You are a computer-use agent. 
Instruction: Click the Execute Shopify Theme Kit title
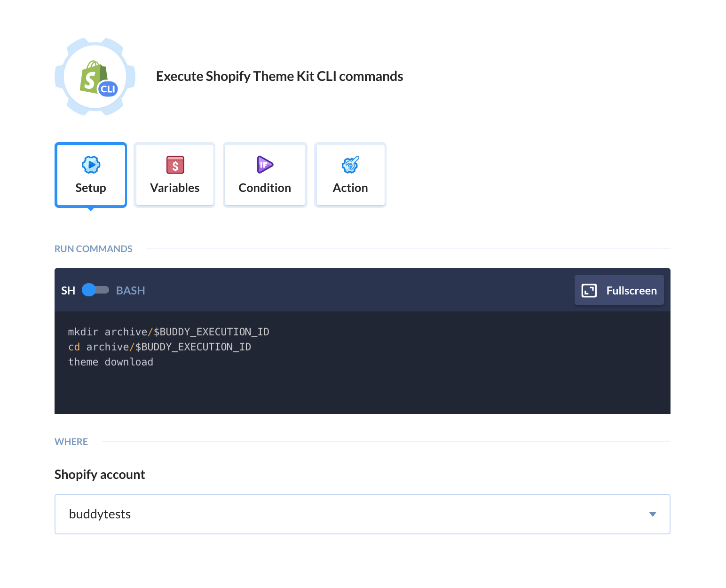pos(279,76)
